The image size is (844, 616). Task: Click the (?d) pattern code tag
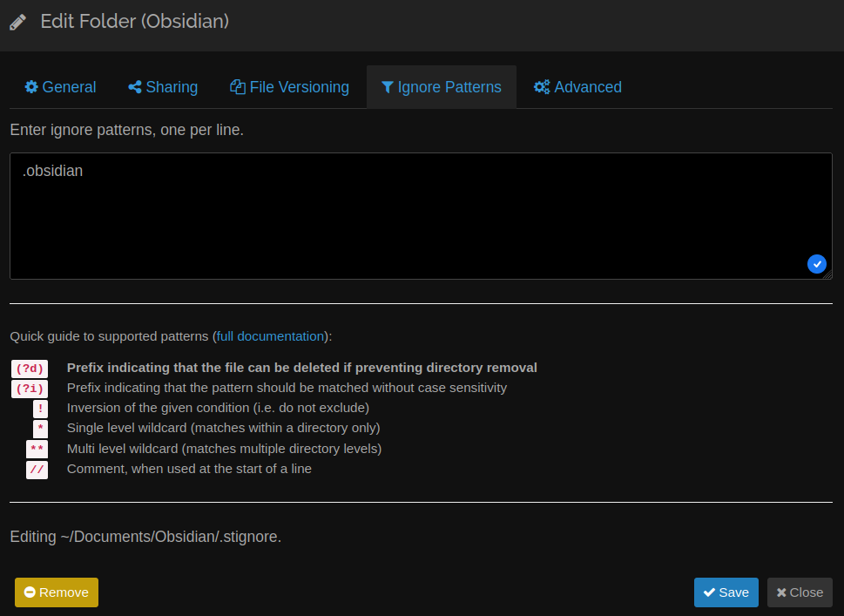point(30,369)
